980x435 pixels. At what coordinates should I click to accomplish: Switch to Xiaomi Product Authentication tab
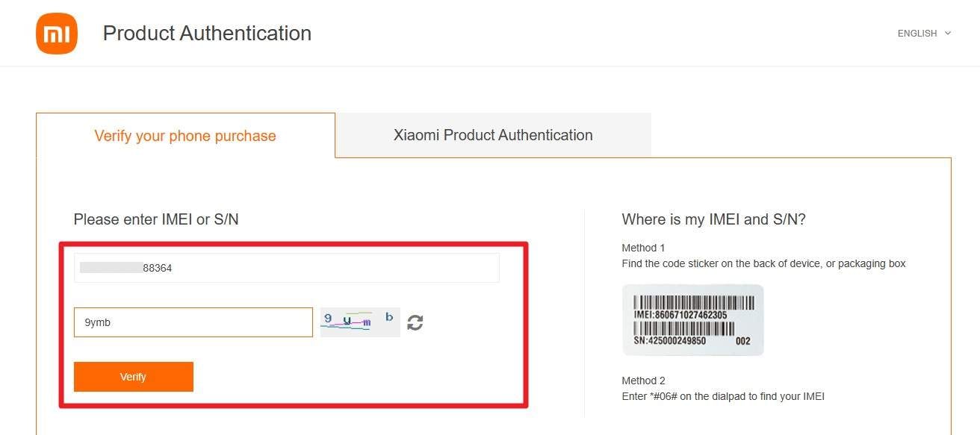click(493, 135)
